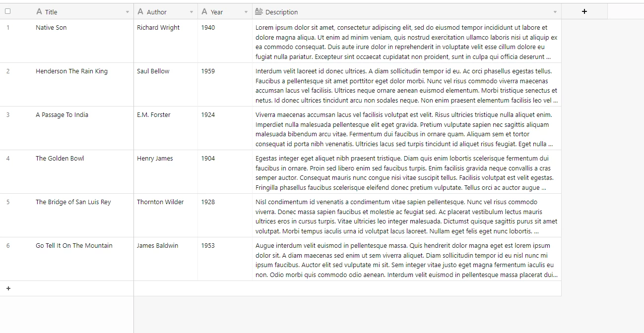Select the 'James Baldwin' author cell

tap(166, 259)
